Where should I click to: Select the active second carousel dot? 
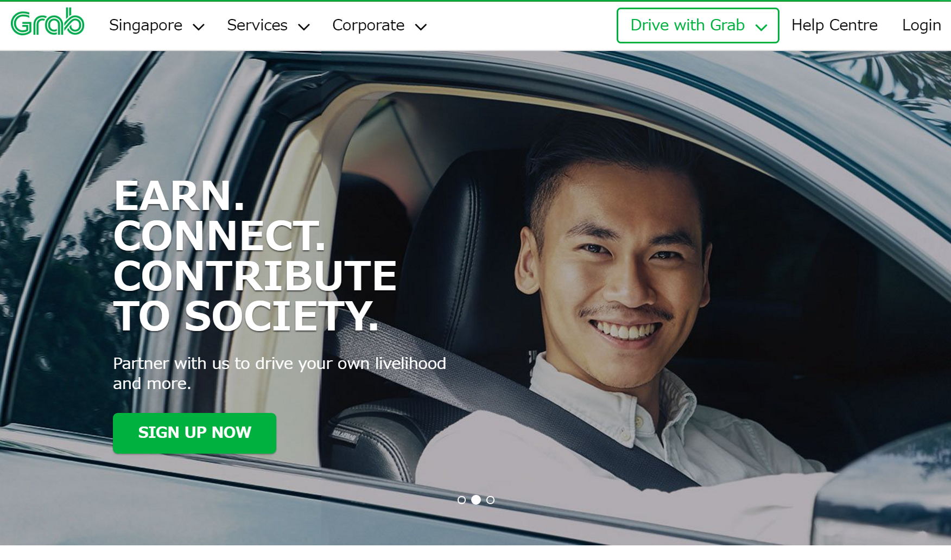[x=476, y=500]
